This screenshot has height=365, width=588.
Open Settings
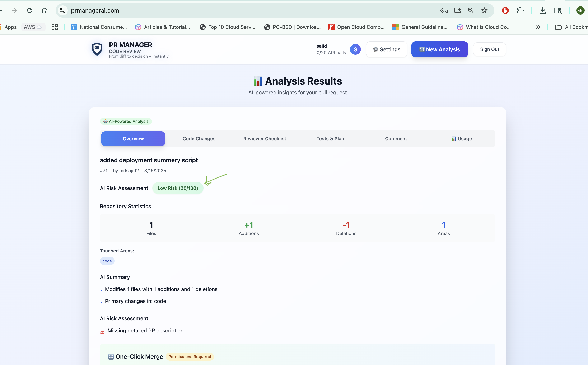click(x=387, y=49)
